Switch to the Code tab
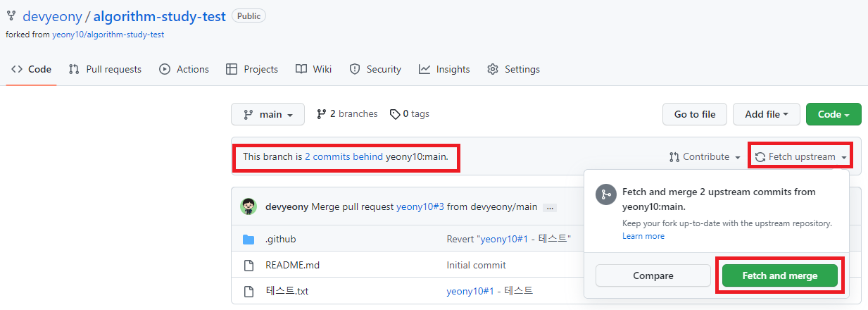This screenshot has height=310, width=868. [x=31, y=69]
